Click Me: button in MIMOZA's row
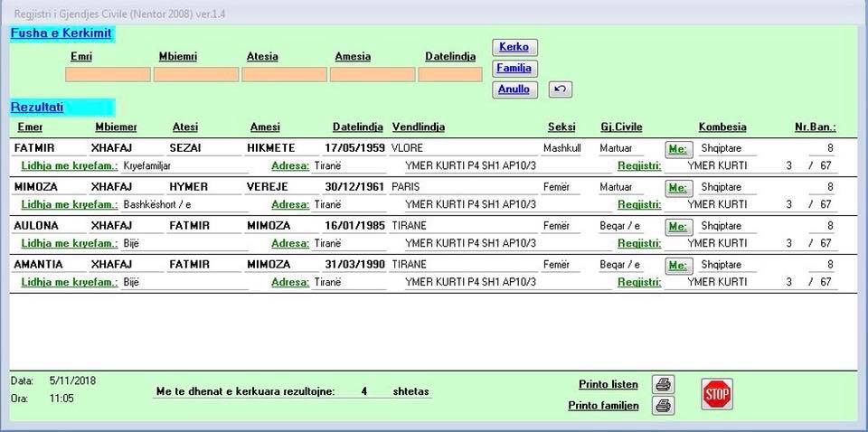Viewport: 868px width, 432px height. (677, 187)
